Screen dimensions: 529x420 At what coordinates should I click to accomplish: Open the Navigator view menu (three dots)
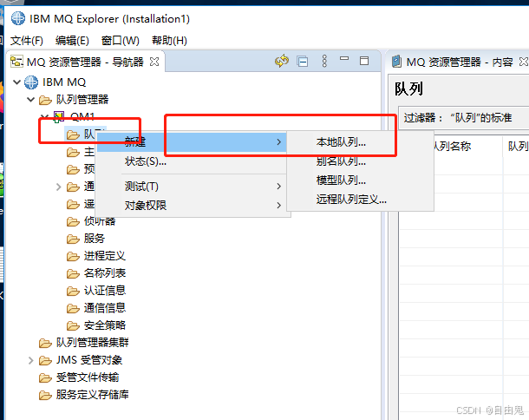coord(324,61)
